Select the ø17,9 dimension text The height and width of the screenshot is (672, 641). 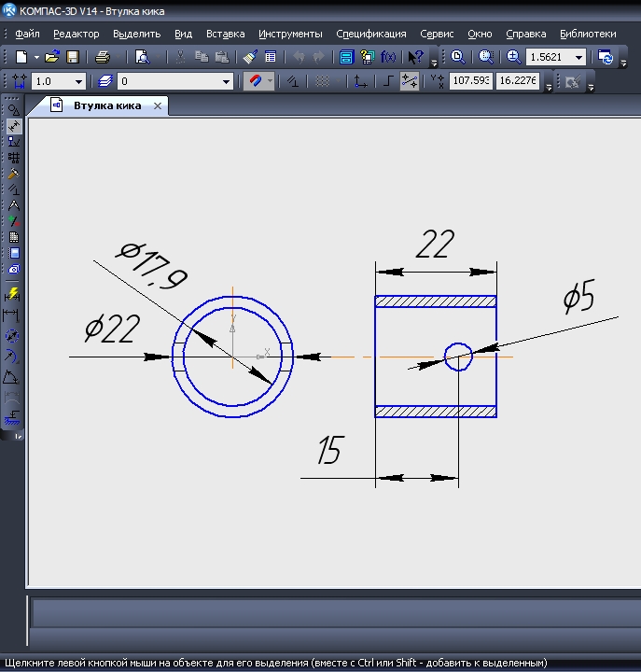pos(152,266)
